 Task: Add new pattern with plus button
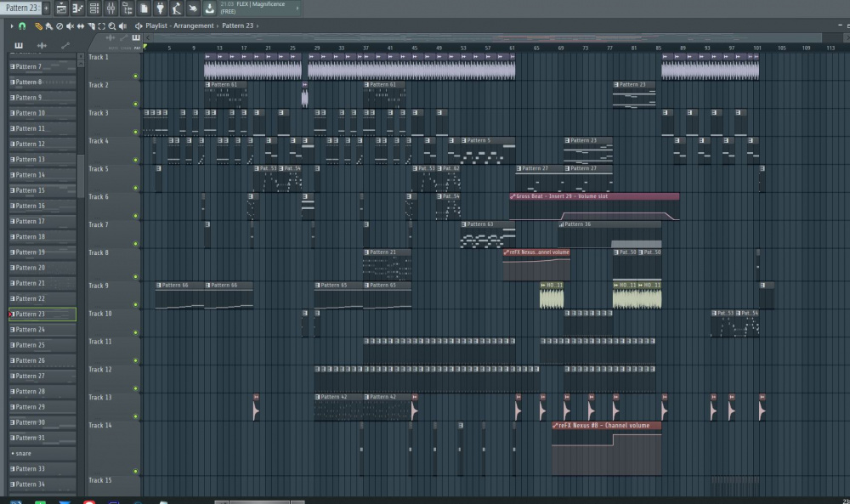click(46, 8)
